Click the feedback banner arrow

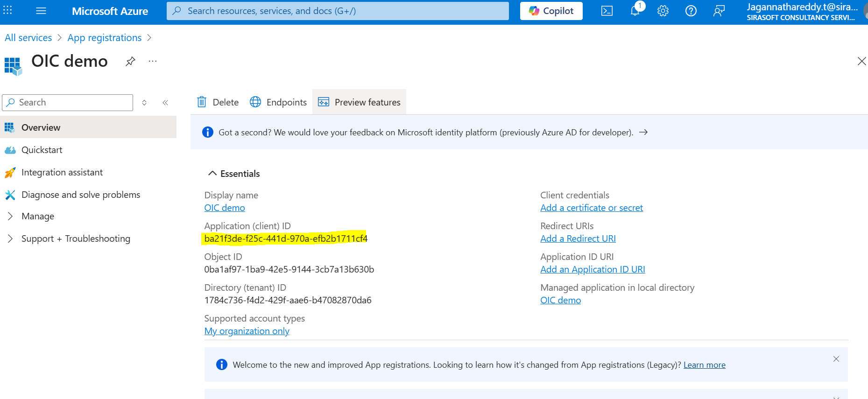click(643, 132)
